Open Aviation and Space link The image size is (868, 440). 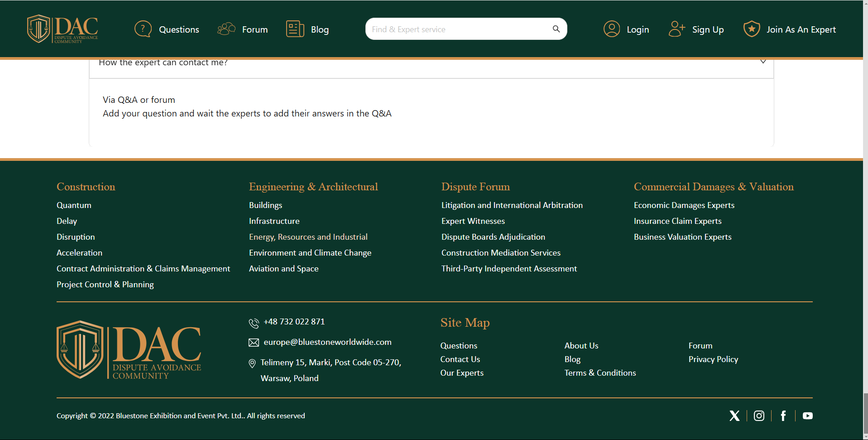(283, 269)
